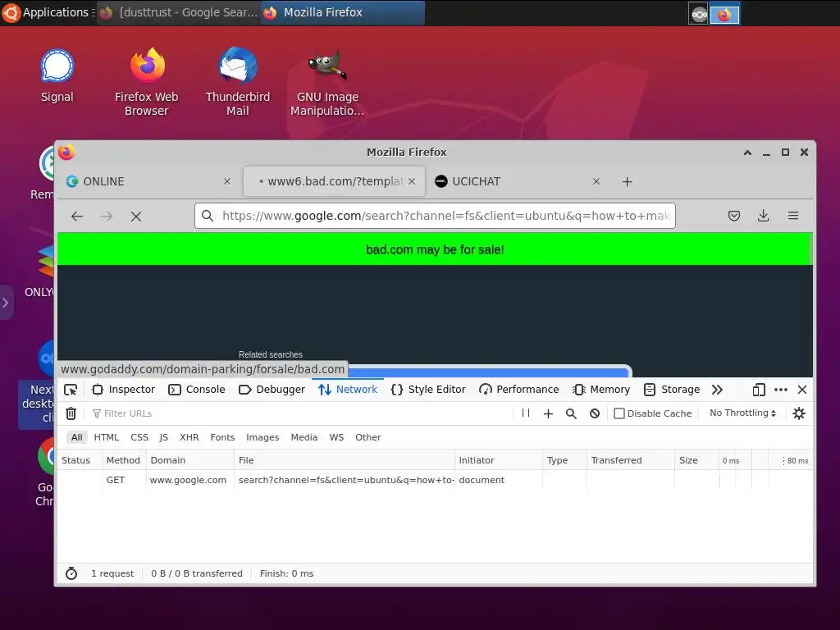840x630 pixels.
Task: Switch to the Performance tab
Action: point(519,390)
